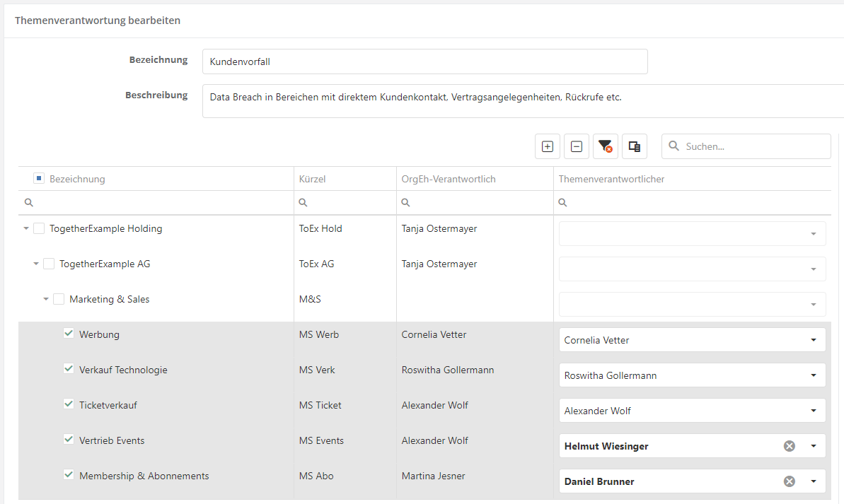Screen dimensions: 844x504
Task: Click search icon in Kürzel filter row
Action: click(x=303, y=203)
